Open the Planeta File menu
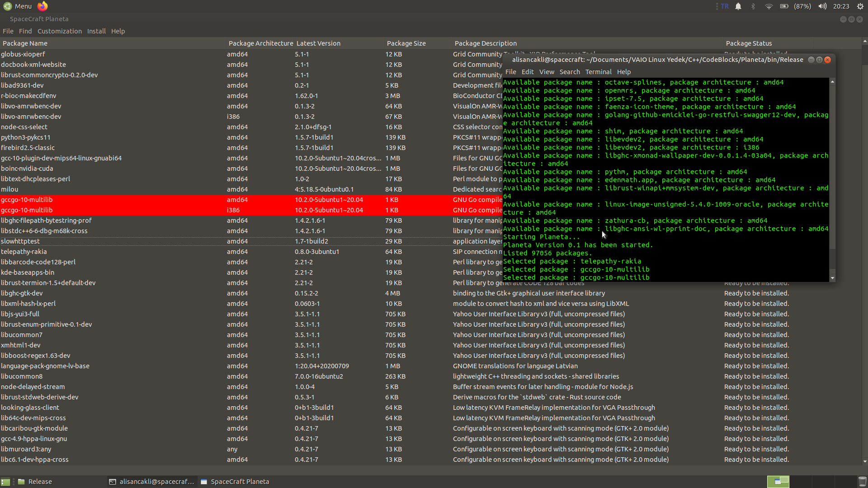This screenshot has width=868, height=488. point(8,31)
